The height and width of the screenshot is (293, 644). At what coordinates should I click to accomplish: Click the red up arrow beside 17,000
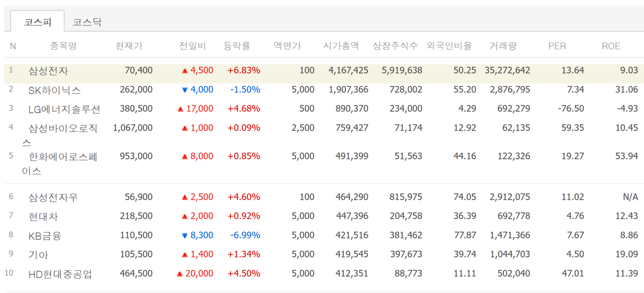click(180, 109)
